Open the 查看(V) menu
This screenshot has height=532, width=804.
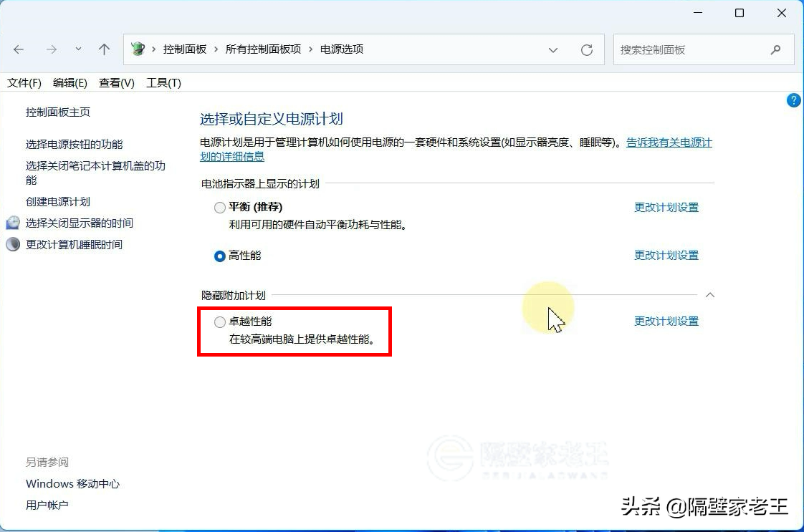116,82
